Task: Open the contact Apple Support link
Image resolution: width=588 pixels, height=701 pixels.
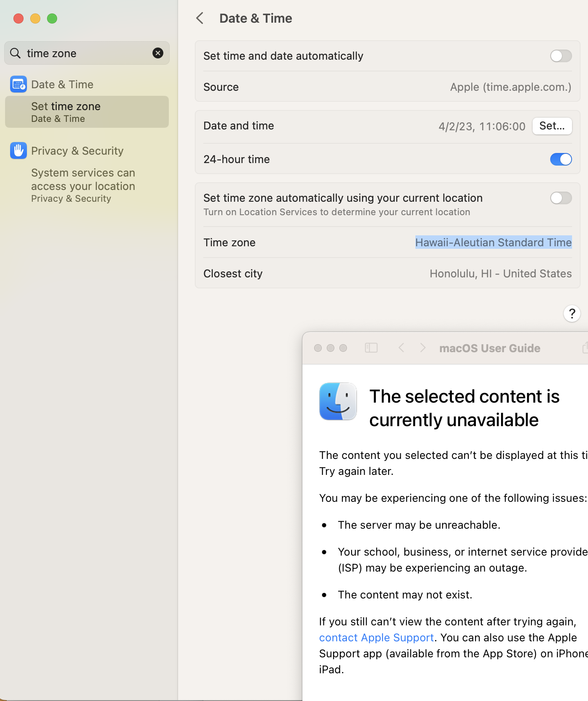Action: [376, 638]
